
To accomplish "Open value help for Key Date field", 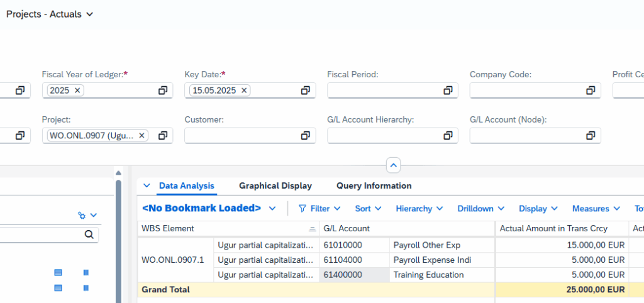I will 305,91.
